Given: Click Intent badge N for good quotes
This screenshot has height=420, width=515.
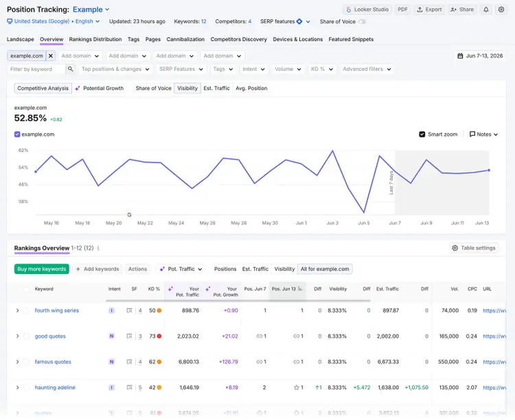Looking at the screenshot, I should point(112,336).
